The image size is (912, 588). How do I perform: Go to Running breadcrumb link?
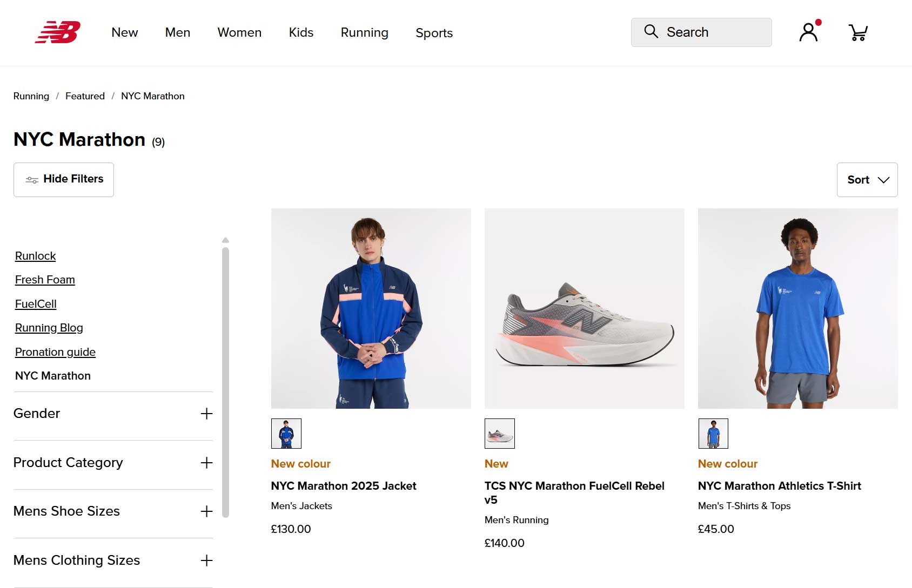tap(31, 96)
